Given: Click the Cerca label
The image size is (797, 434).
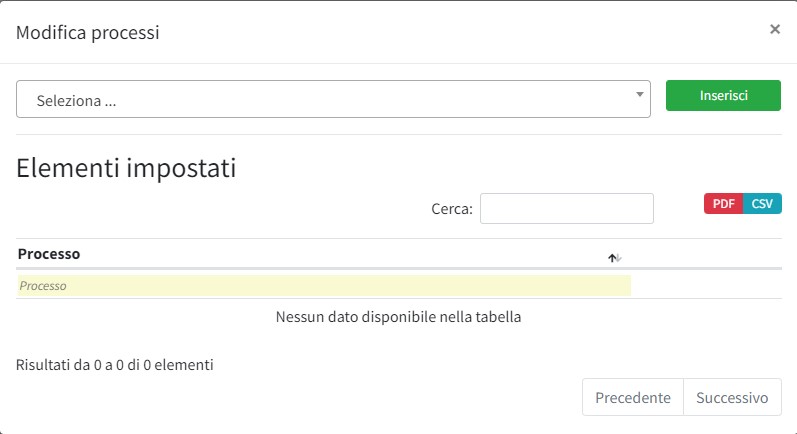Looking at the screenshot, I should (x=451, y=209).
